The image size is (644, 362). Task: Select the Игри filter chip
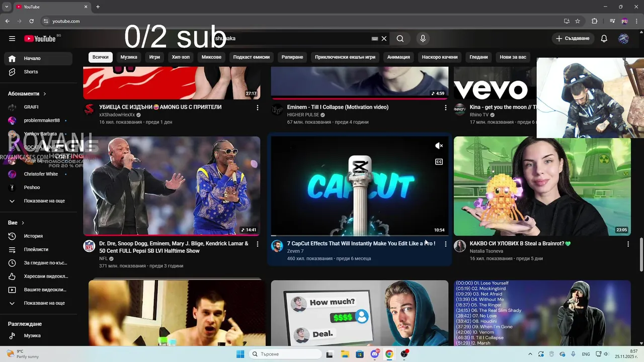click(x=154, y=57)
